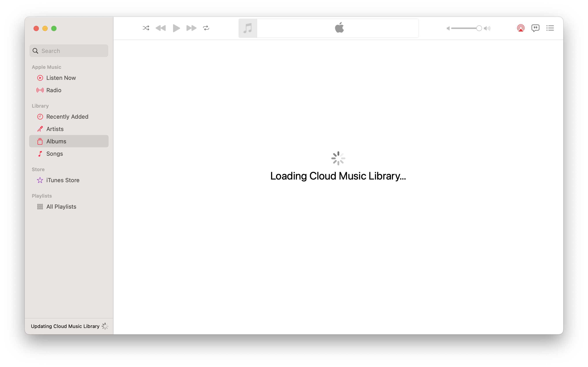Open the Playing Next queue list
Image resolution: width=588 pixels, height=367 pixels.
pyautogui.click(x=550, y=28)
